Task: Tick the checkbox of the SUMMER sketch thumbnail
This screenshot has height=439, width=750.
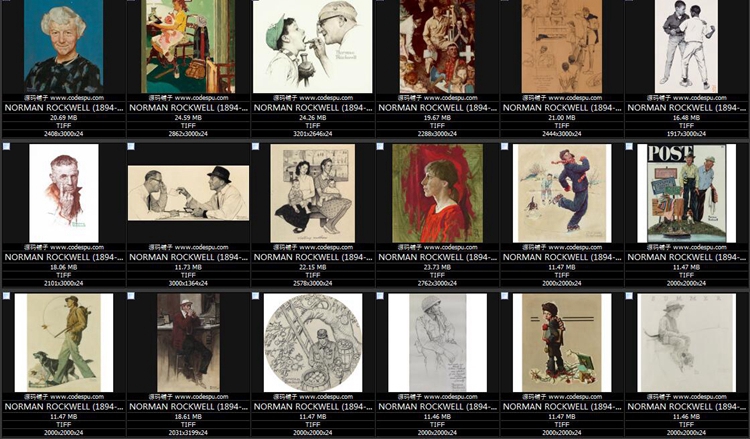Action: pyautogui.click(x=629, y=296)
